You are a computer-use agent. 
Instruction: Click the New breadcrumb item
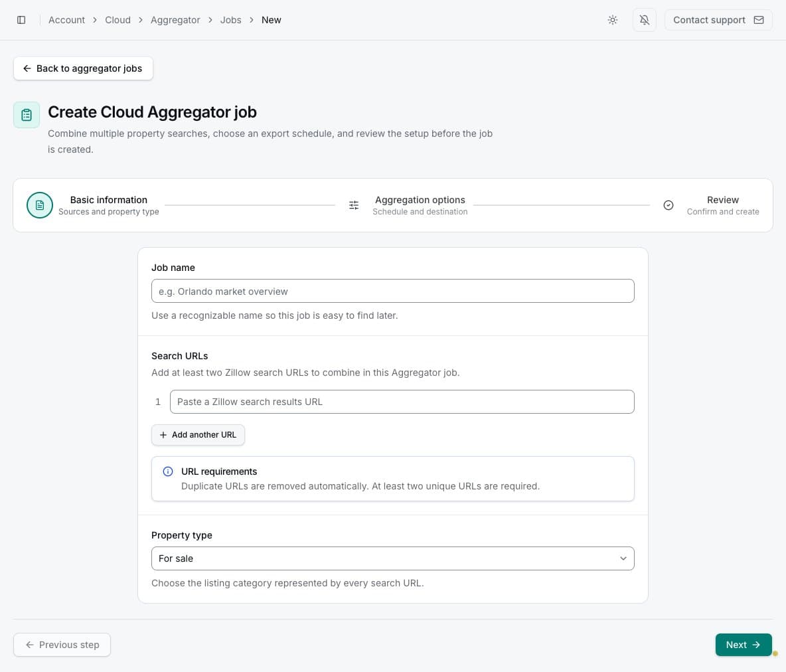[272, 20]
